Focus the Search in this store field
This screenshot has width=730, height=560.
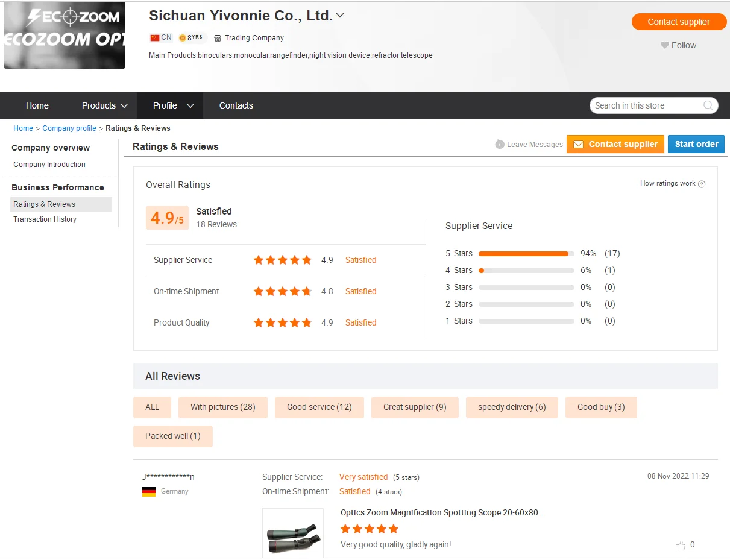[646, 105]
